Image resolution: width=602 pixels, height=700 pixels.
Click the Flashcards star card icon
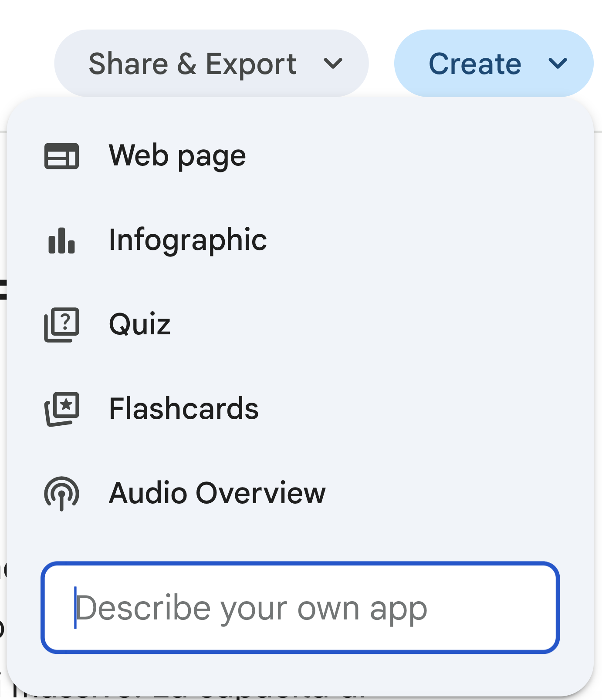coord(61,409)
